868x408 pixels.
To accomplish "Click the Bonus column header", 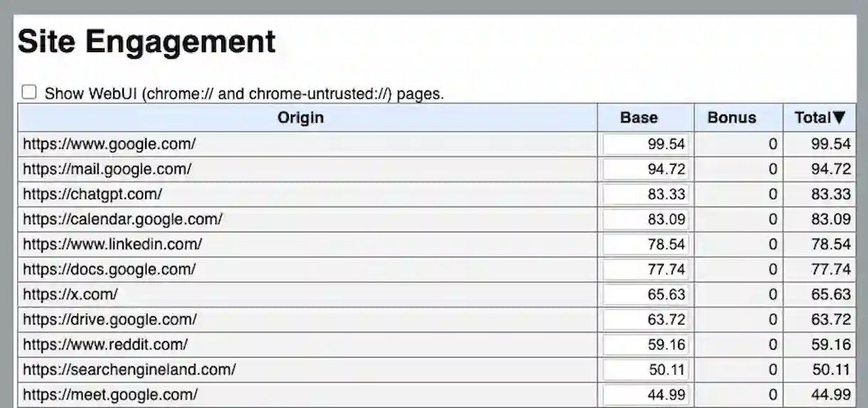I will [731, 117].
